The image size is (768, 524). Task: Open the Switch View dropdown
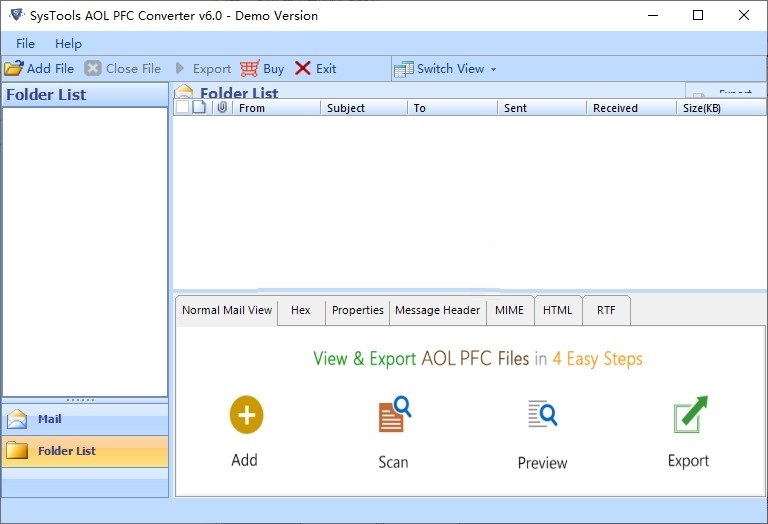(445, 69)
